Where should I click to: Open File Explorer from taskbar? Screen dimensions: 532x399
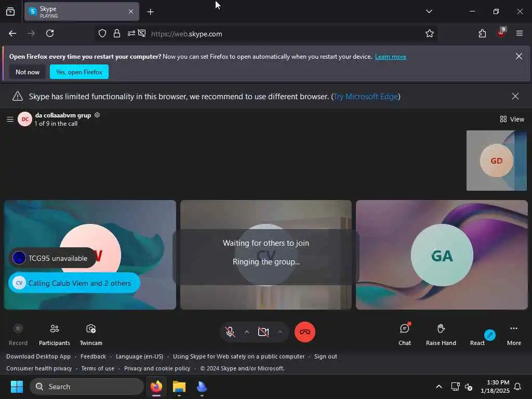click(179, 387)
